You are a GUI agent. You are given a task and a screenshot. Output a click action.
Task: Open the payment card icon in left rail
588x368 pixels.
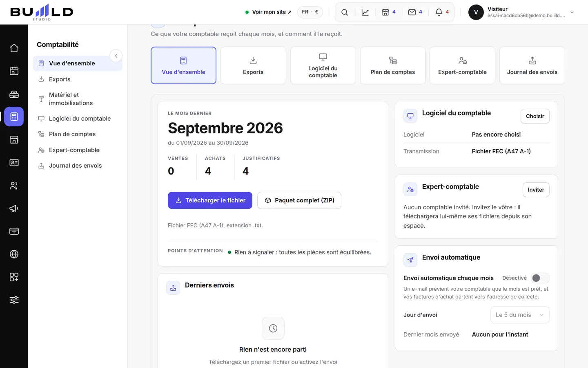(14, 231)
